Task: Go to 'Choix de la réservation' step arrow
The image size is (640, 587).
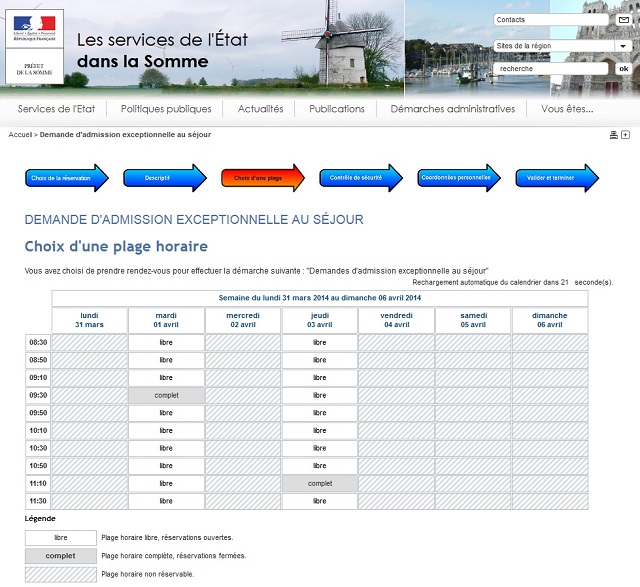Action: 66,178
